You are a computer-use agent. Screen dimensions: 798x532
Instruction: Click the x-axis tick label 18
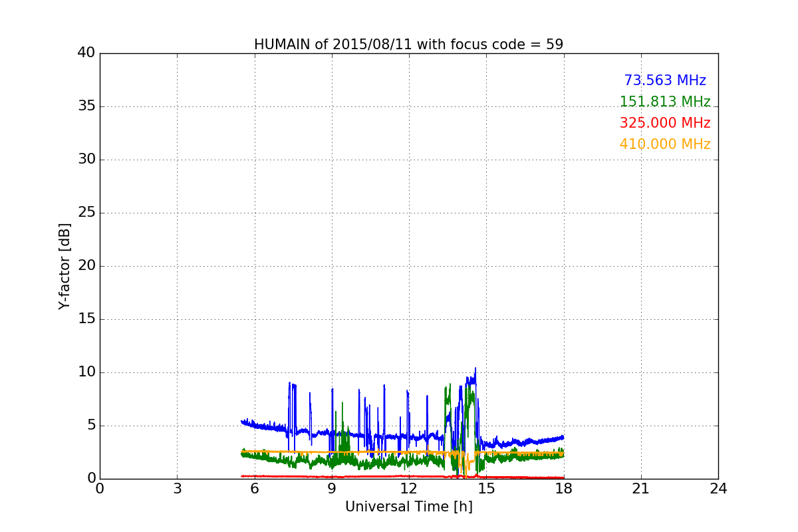[x=564, y=489]
